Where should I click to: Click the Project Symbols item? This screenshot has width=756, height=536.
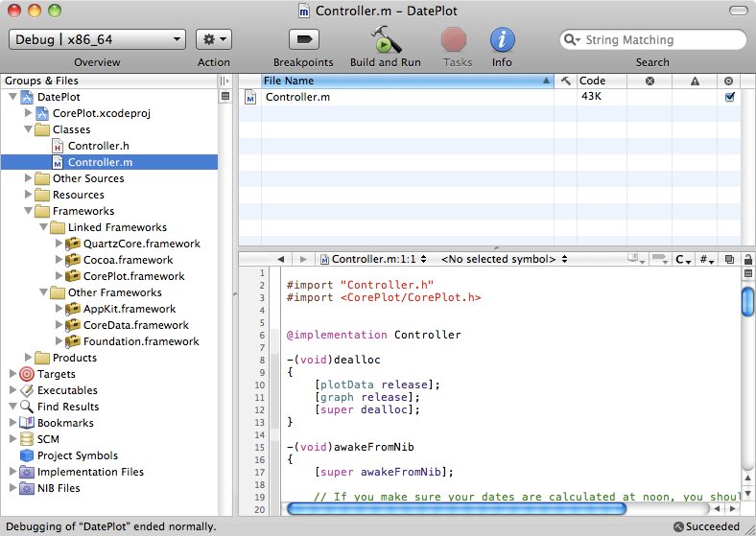[77, 455]
